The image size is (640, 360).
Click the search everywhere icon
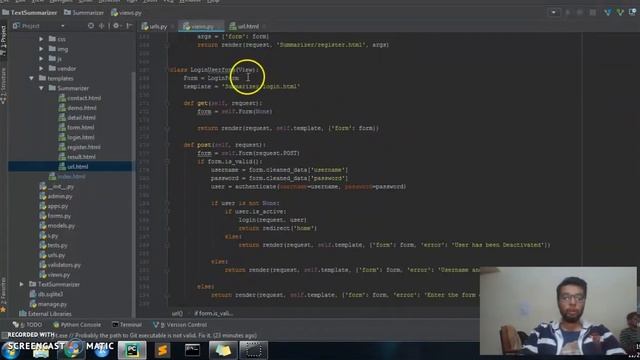633,12
